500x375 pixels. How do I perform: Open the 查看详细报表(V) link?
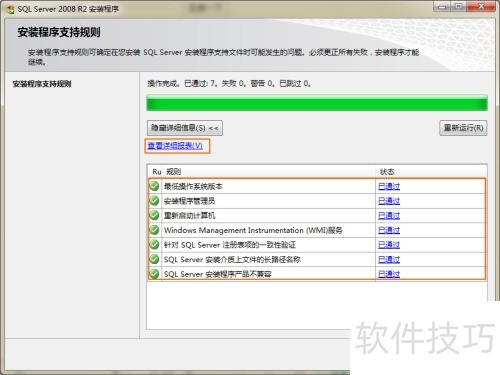[175, 146]
